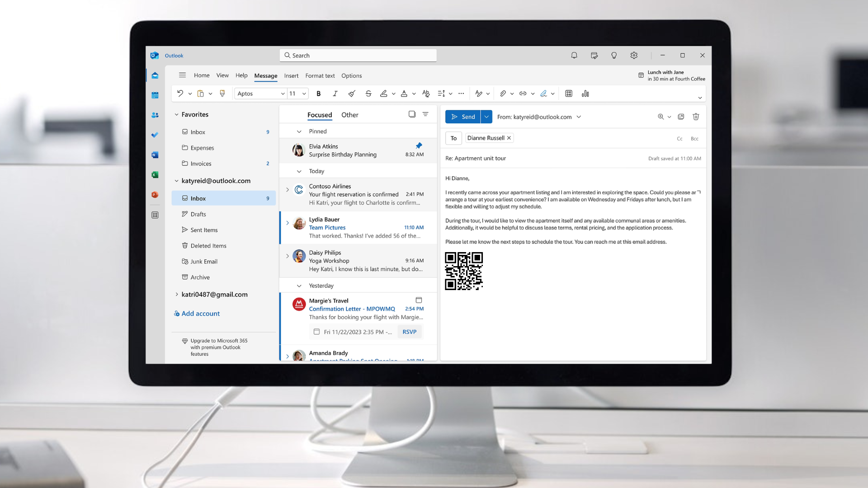Toggle Strikethrough formatting
Image resolution: width=868 pixels, height=488 pixels.
click(x=368, y=94)
